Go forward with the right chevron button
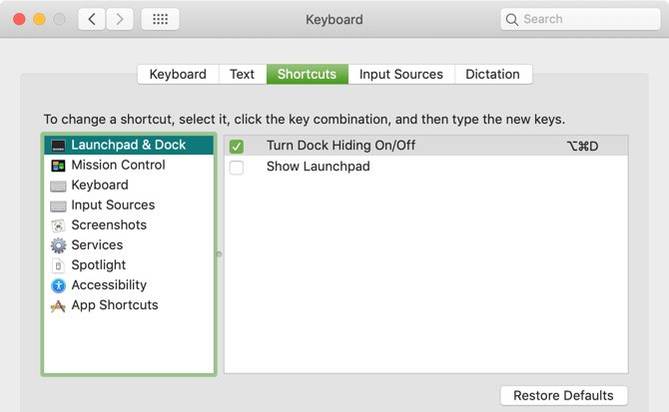The height and width of the screenshot is (412, 669). click(x=120, y=19)
